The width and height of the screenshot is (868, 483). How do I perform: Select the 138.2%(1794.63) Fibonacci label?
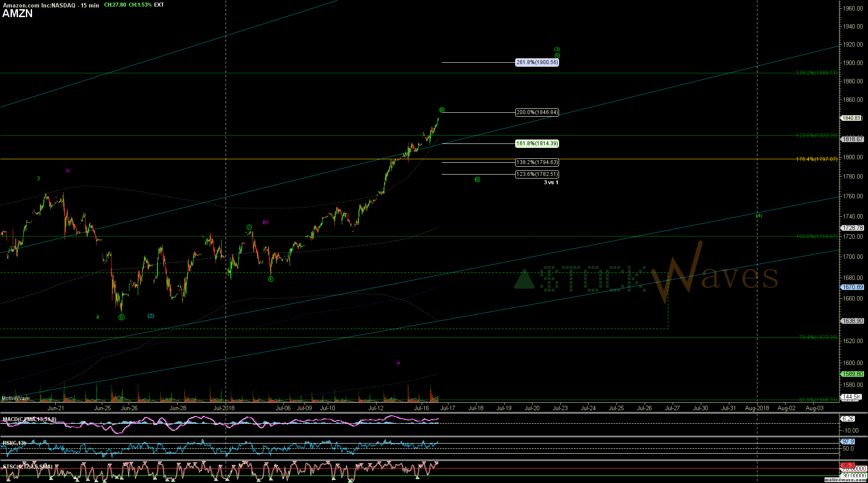(x=537, y=162)
